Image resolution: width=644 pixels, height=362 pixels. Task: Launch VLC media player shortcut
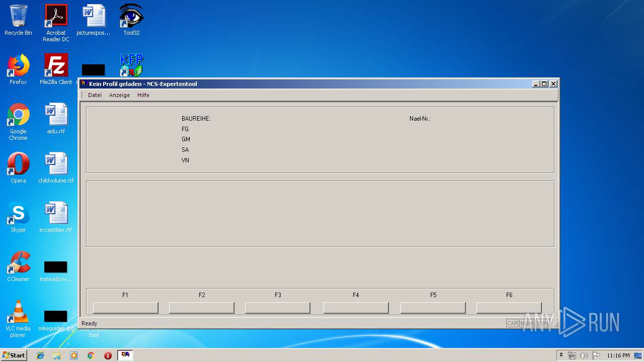[x=18, y=319]
